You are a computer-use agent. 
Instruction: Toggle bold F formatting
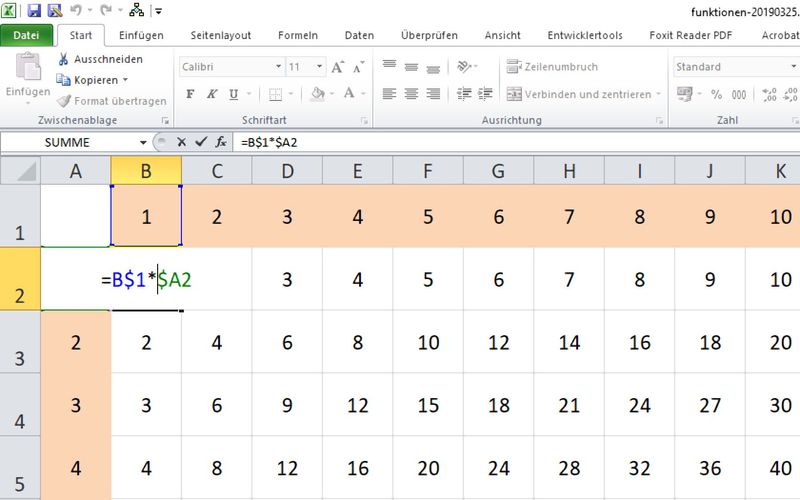pyautogui.click(x=190, y=94)
